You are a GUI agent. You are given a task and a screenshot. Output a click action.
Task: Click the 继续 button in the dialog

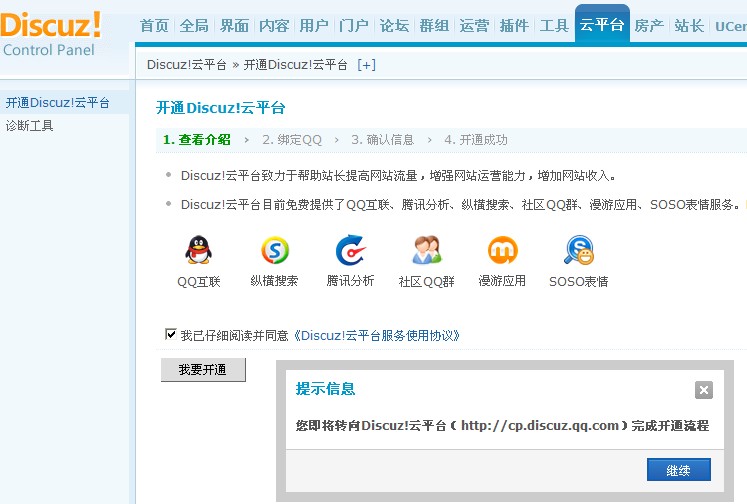pos(679,470)
